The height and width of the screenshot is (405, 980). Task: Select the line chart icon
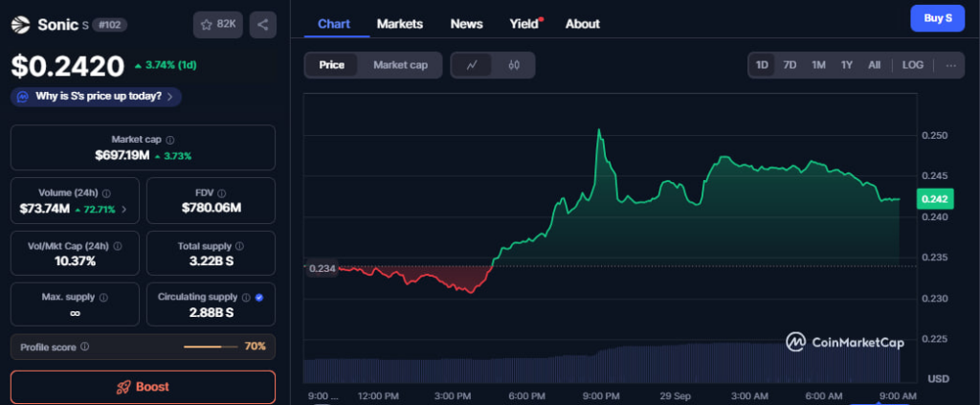coord(472,65)
